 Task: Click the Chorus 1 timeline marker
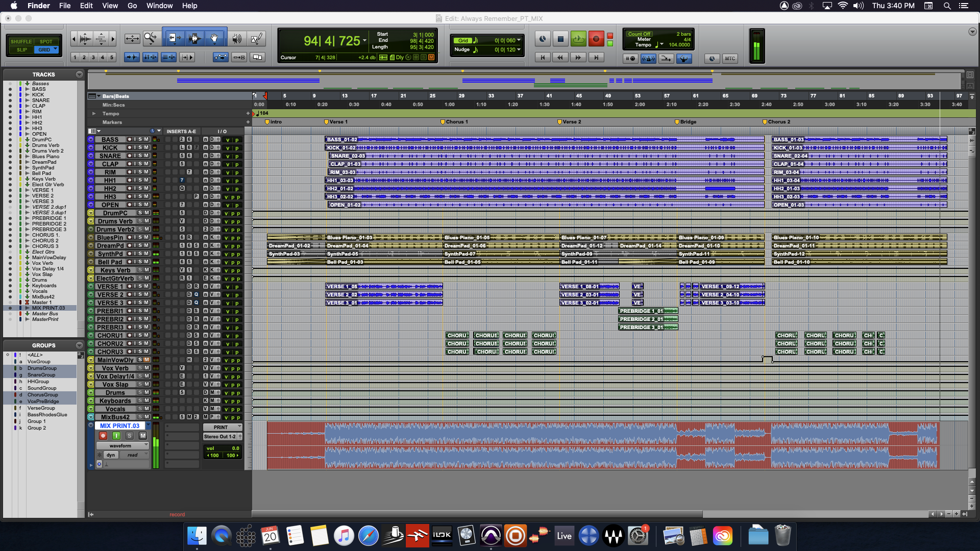click(443, 122)
